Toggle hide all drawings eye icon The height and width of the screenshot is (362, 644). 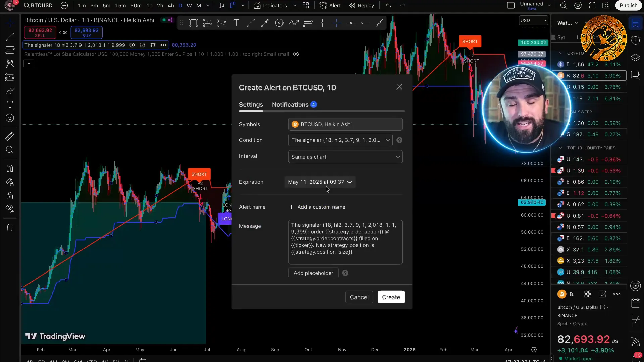coord(10,209)
